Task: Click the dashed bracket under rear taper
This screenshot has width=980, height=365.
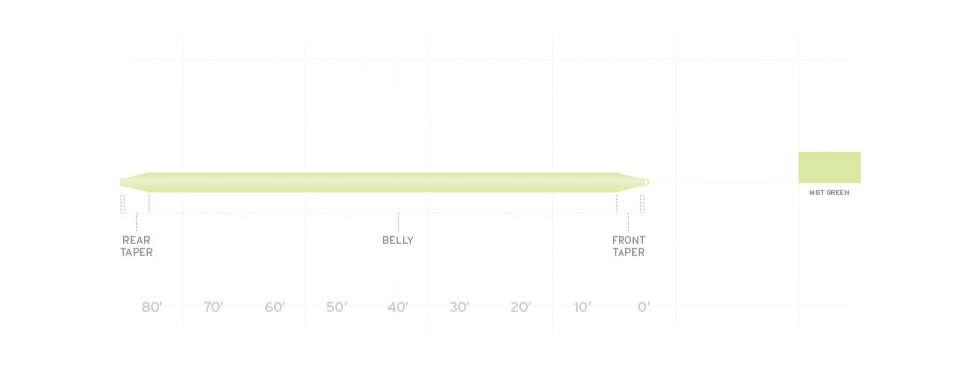Action: pos(134,204)
